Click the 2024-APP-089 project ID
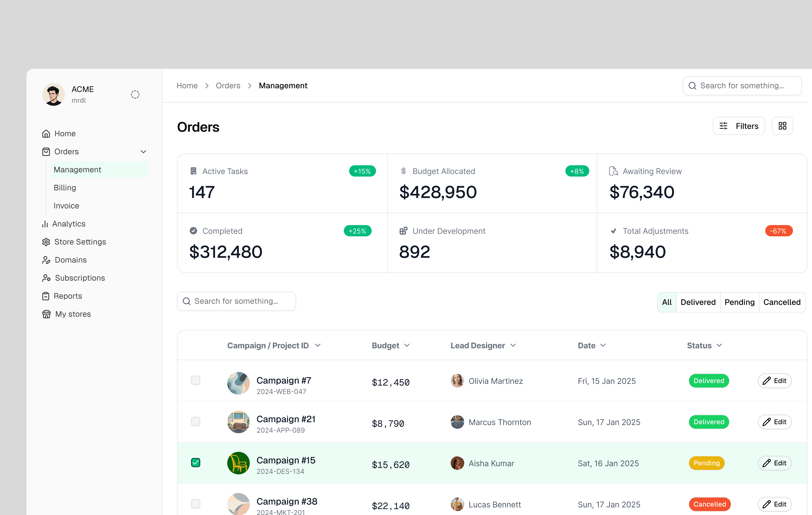 tap(281, 430)
